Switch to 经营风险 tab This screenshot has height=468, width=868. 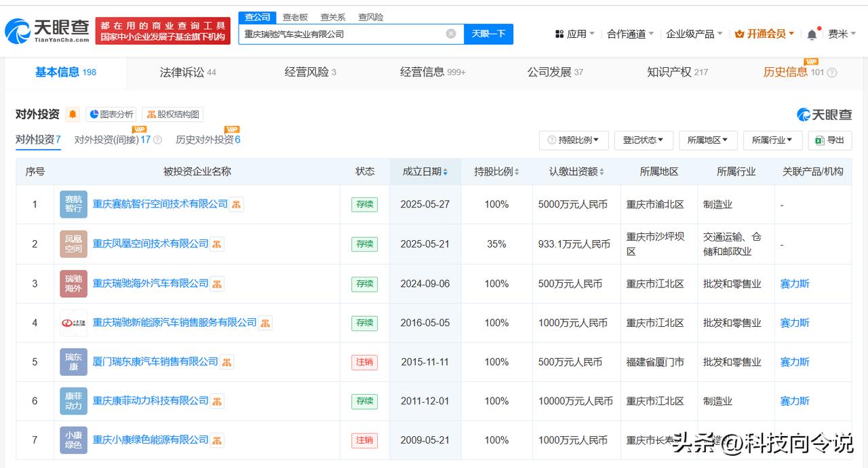click(x=311, y=72)
